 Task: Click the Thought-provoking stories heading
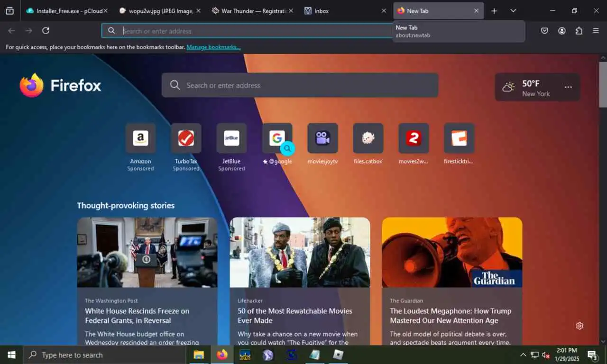click(126, 205)
